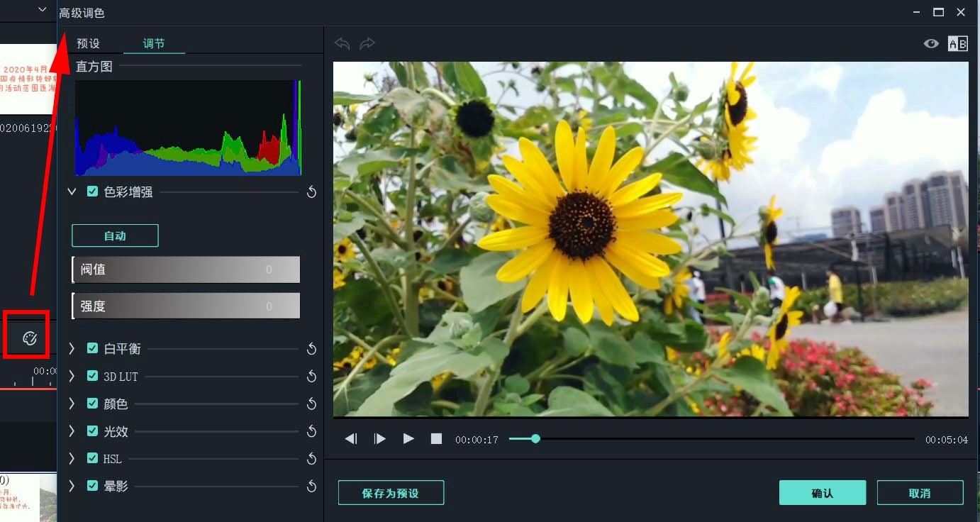Open the dropdown arrow in the background window
Image resolution: width=980 pixels, height=522 pixels.
[x=42, y=9]
